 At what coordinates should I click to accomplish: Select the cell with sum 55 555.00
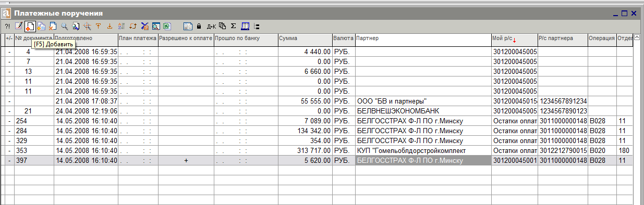point(305,101)
